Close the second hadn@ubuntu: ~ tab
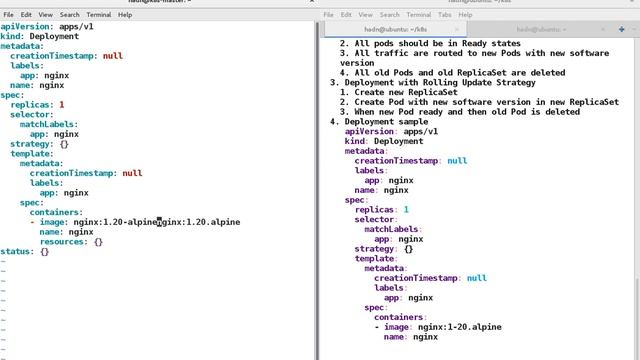The height and width of the screenshot is (360, 640). point(603,29)
